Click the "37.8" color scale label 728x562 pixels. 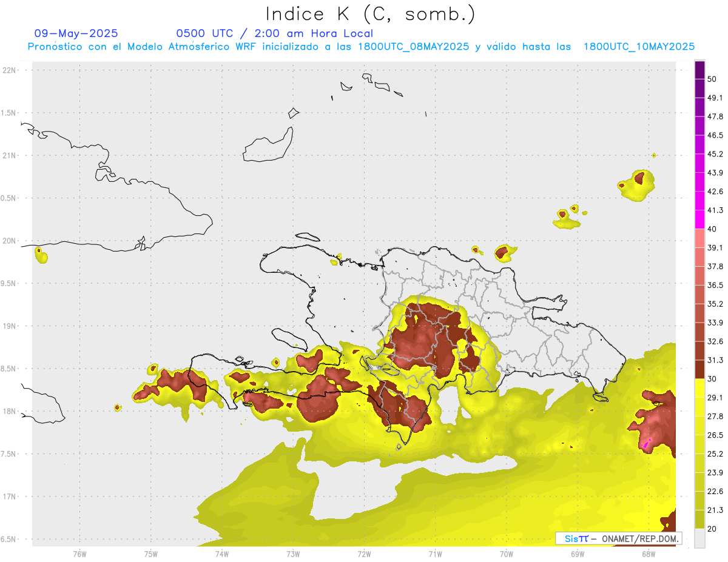point(715,267)
